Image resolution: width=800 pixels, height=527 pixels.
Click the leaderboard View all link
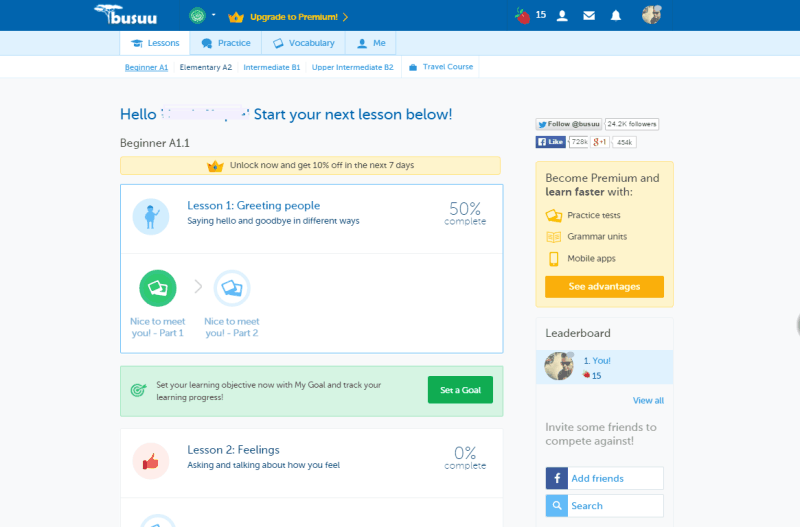(x=648, y=400)
